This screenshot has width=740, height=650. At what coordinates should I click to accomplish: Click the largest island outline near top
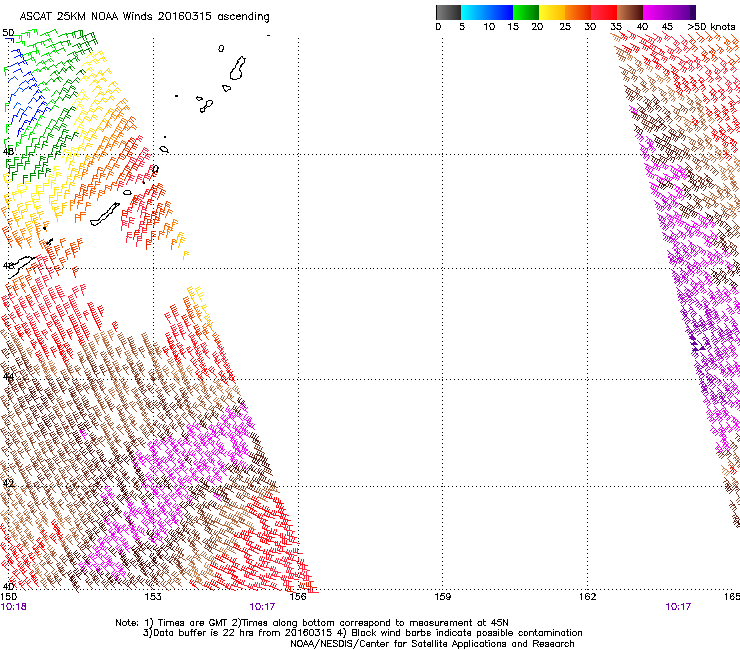(237, 68)
